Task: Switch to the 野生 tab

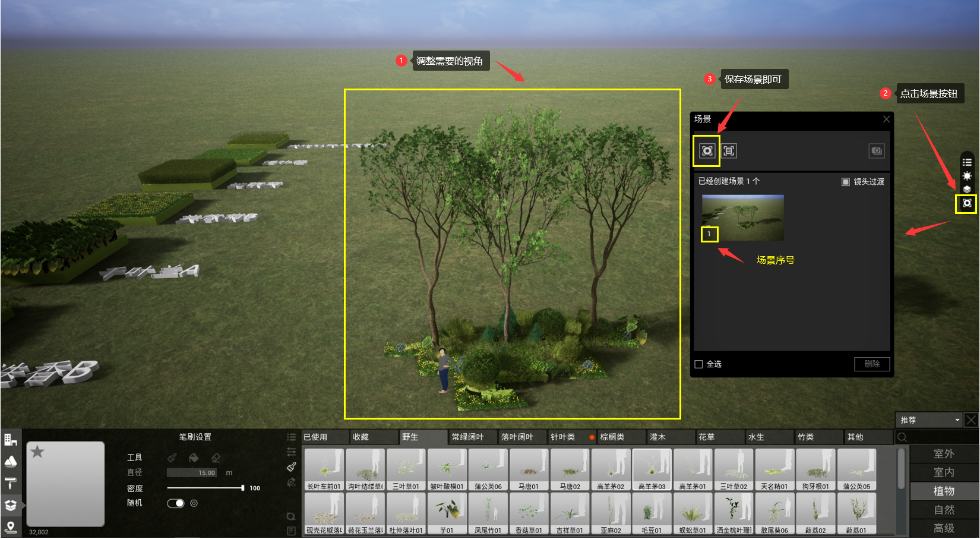Action: tap(423, 437)
